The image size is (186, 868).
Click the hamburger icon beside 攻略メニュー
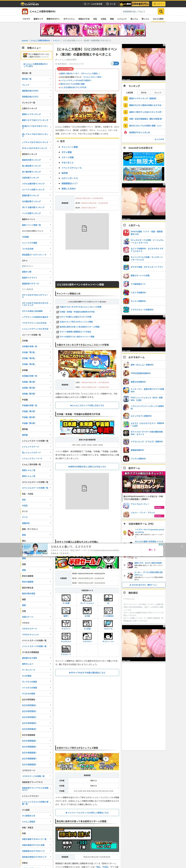click(23, 48)
